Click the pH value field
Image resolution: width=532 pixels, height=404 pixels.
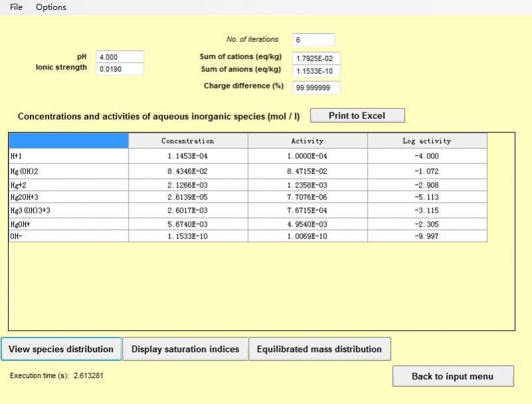coord(120,57)
